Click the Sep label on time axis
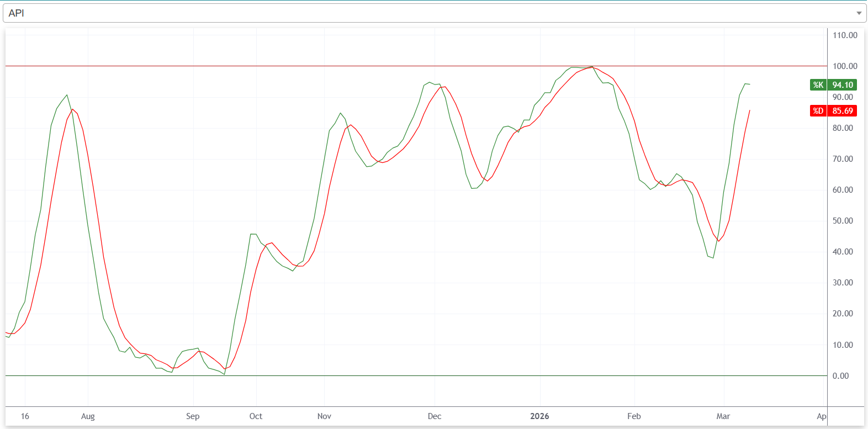The width and height of the screenshot is (868, 429). tap(193, 416)
